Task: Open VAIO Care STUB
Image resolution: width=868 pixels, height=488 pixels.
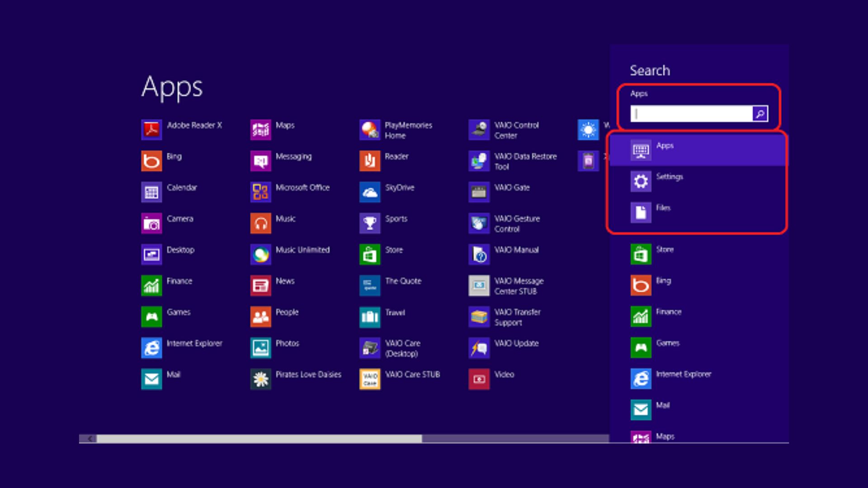Action: click(370, 379)
